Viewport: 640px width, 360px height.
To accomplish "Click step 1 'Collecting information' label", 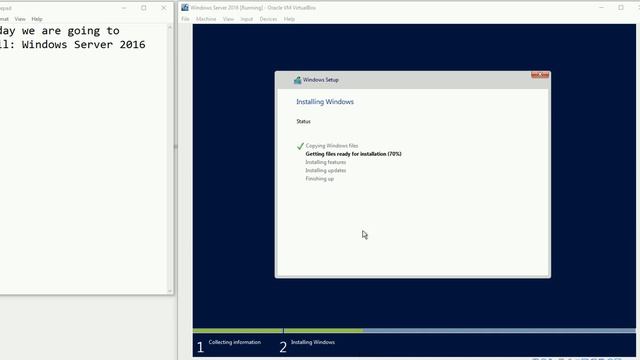I will click(235, 342).
